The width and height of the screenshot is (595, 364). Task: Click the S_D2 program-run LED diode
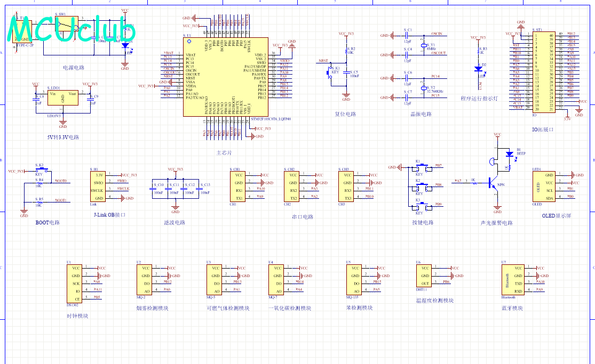pyautogui.click(x=479, y=69)
